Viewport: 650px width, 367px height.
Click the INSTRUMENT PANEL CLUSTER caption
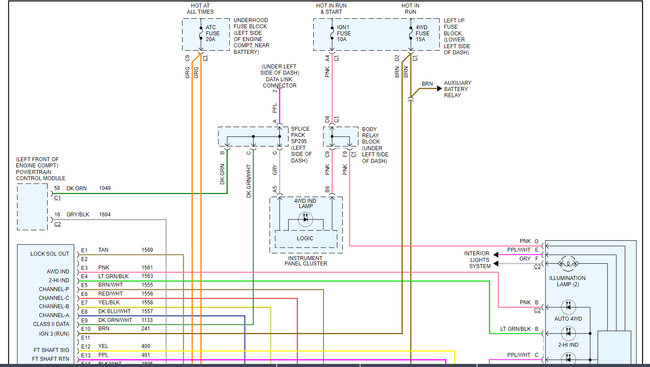pos(306,261)
